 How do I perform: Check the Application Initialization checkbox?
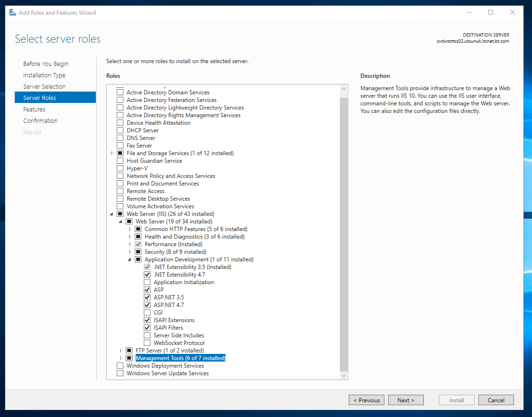pos(147,282)
